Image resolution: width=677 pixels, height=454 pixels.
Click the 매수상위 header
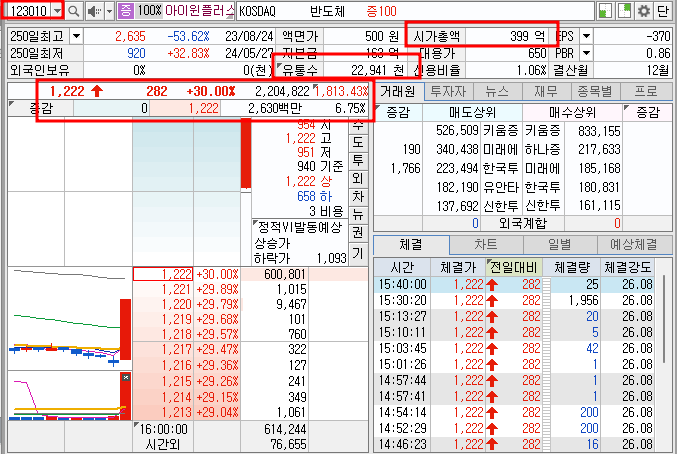pos(573,113)
